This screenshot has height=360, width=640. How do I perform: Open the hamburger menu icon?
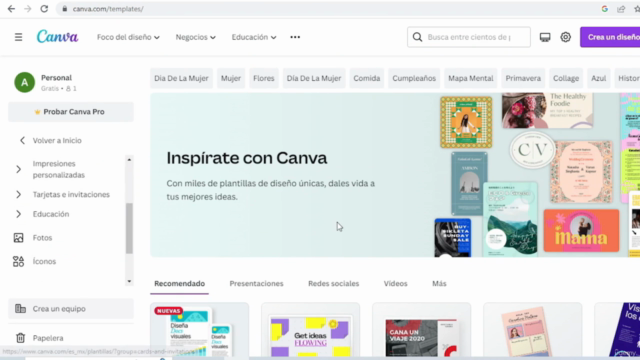(x=18, y=37)
